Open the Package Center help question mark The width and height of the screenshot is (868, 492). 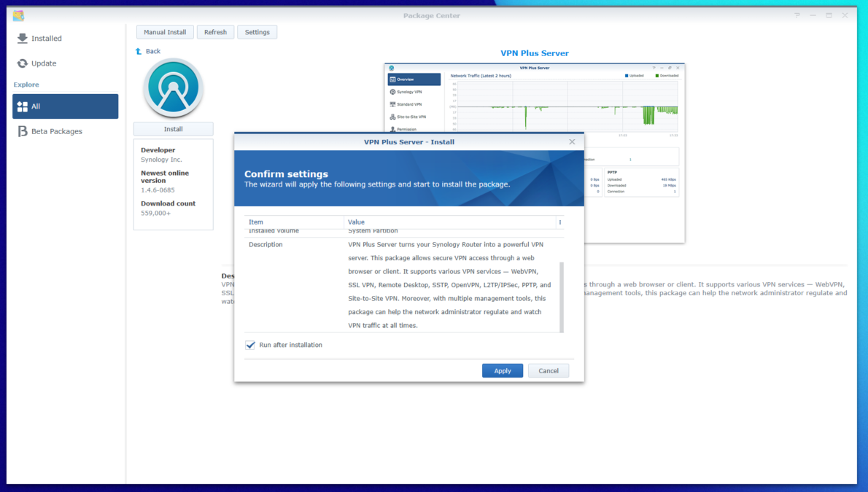797,15
